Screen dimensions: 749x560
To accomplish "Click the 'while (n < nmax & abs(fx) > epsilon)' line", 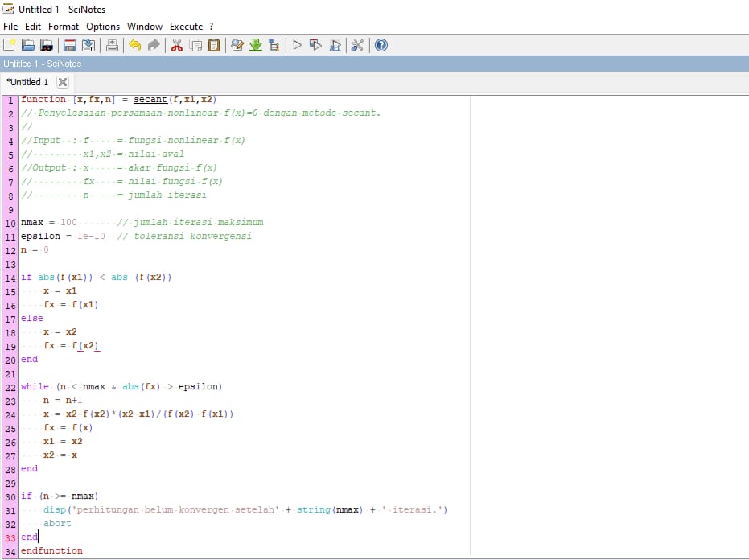I will coord(121,386).
